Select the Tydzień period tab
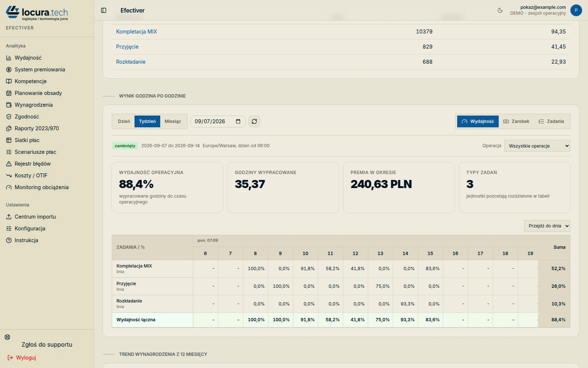The height and width of the screenshot is (368, 588). pos(147,121)
